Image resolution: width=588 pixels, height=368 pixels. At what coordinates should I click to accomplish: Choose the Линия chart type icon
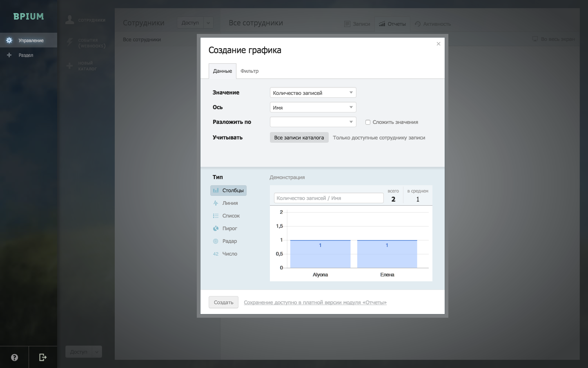click(x=216, y=203)
